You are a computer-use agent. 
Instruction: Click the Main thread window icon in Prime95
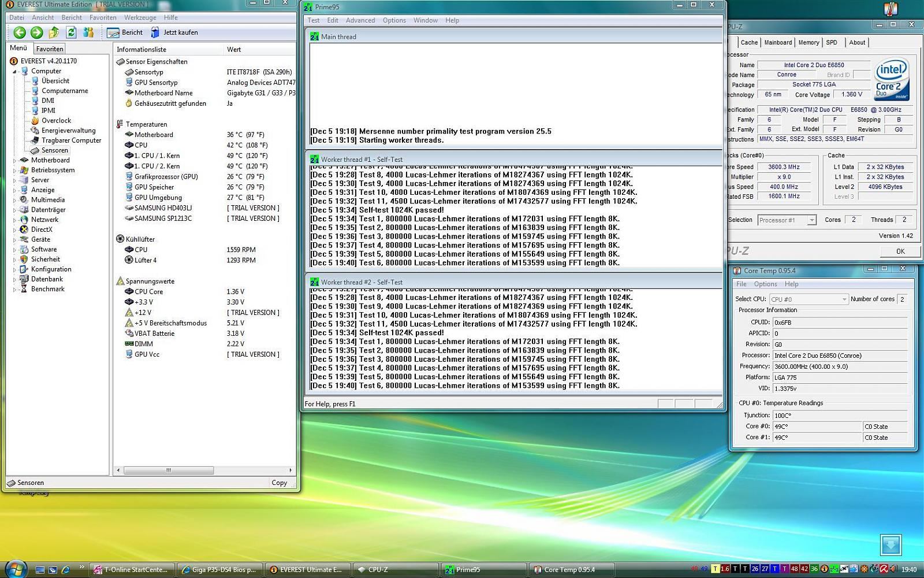pos(314,36)
